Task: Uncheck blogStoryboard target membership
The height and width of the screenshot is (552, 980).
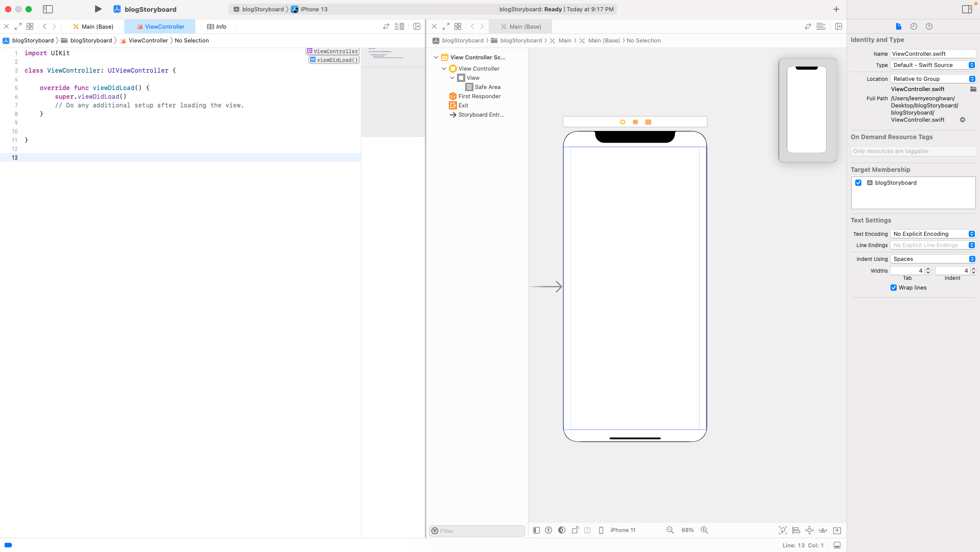Action: tap(858, 183)
